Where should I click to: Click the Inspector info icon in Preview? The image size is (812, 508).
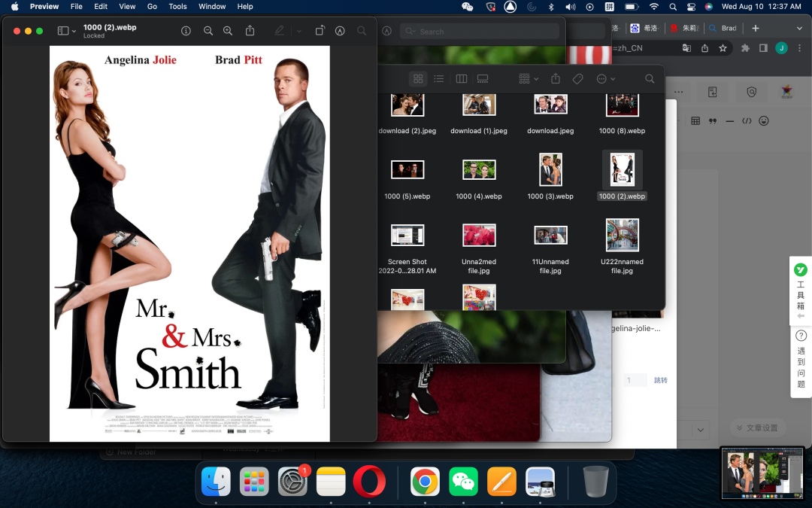tap(186, 31)
